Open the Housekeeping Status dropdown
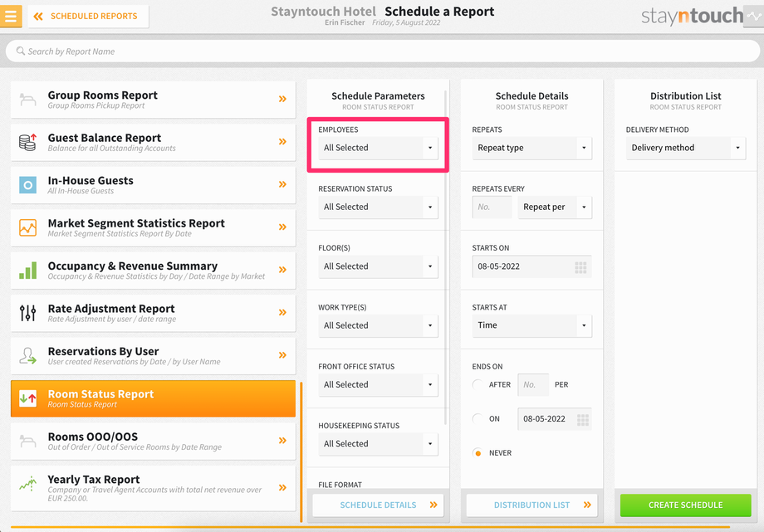This screenshot has width=764, height=532. pos(378,444)
